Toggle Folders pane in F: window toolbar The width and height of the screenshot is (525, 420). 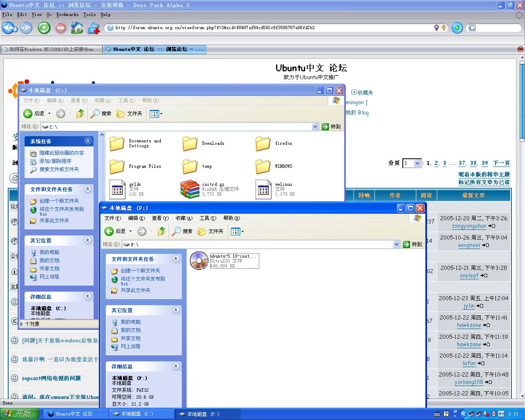click(210, 231)
